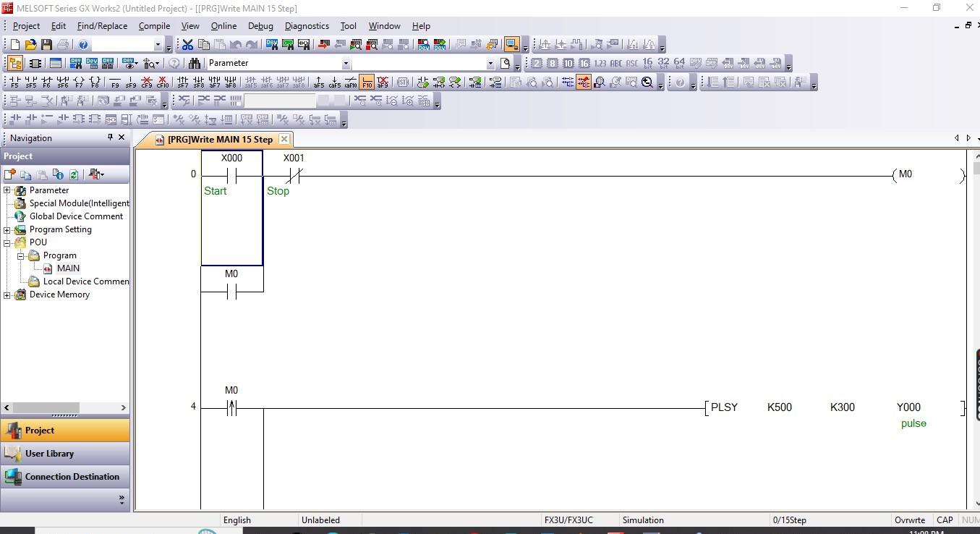Screen dimensions: 980x534
Task: Click the blue Help question mark icon
Action: point(83,45)
